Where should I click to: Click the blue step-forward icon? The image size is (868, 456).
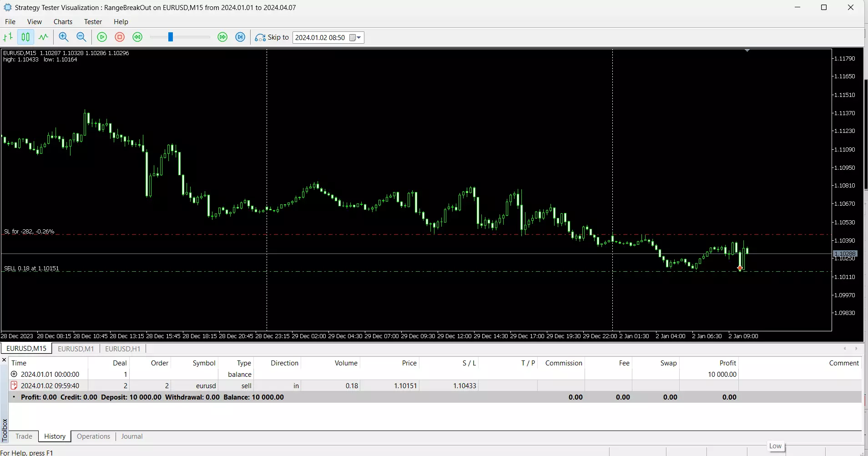point(240,37)
